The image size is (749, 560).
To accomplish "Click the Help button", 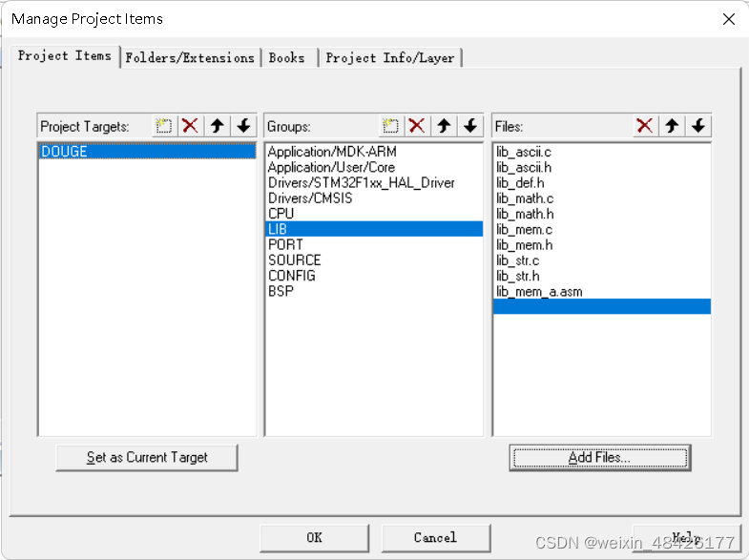I will [x=687, y=537].
